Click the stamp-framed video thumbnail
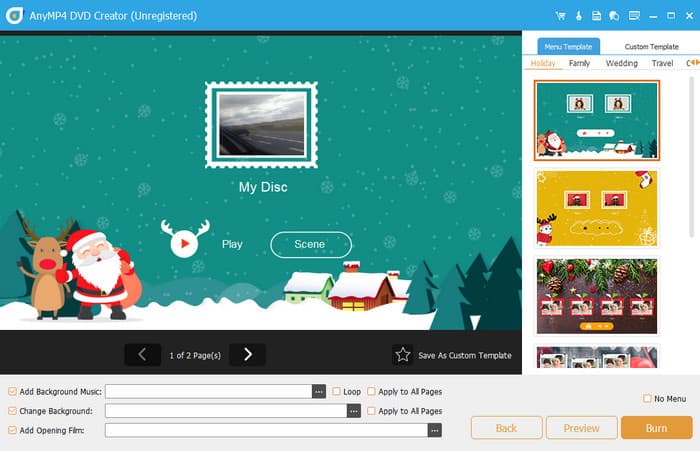Viewport: 700px width, 451px height. coord(262,125)
